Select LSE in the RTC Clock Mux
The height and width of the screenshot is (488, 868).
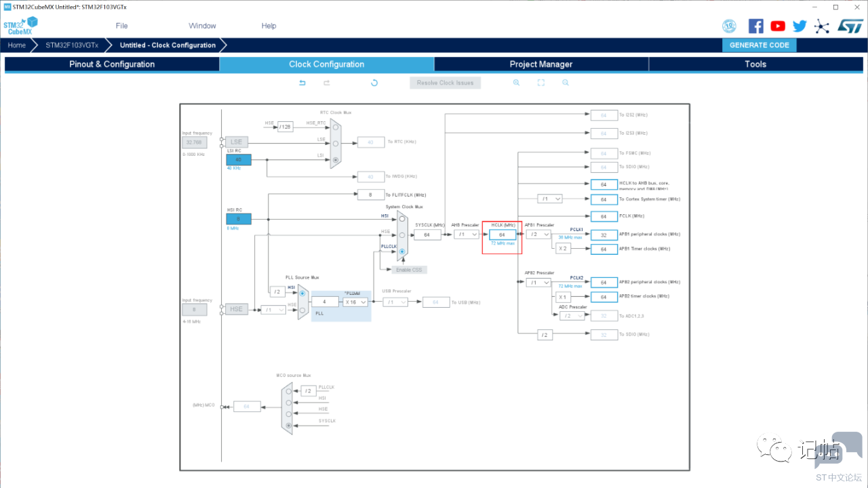(334, 142)
